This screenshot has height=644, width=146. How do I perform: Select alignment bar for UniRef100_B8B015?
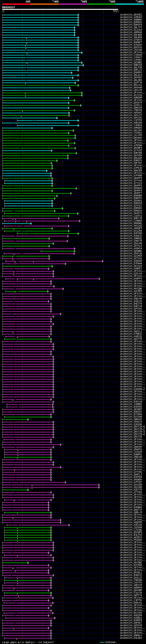[x=43, y=65]
